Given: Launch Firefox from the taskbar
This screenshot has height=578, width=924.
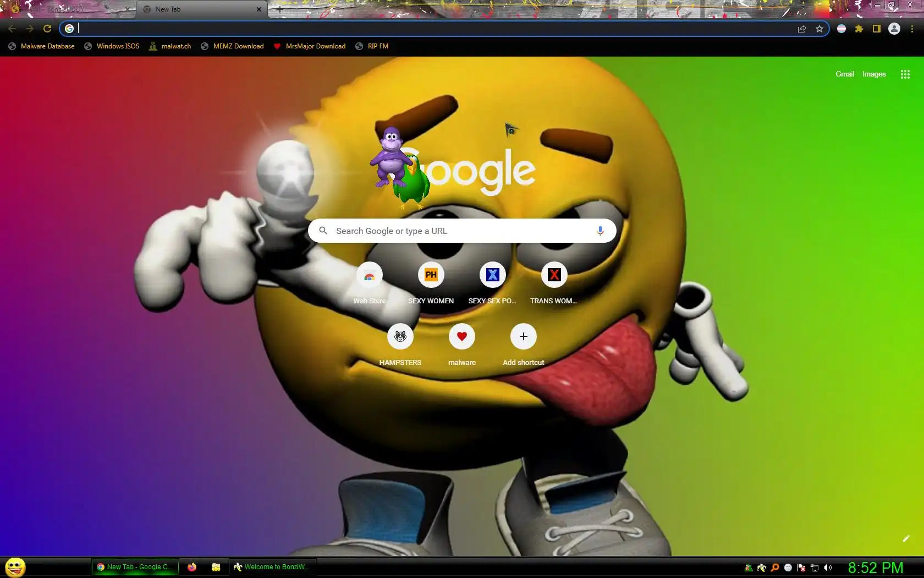Looking at the screenshot, I should pos(192,567).
